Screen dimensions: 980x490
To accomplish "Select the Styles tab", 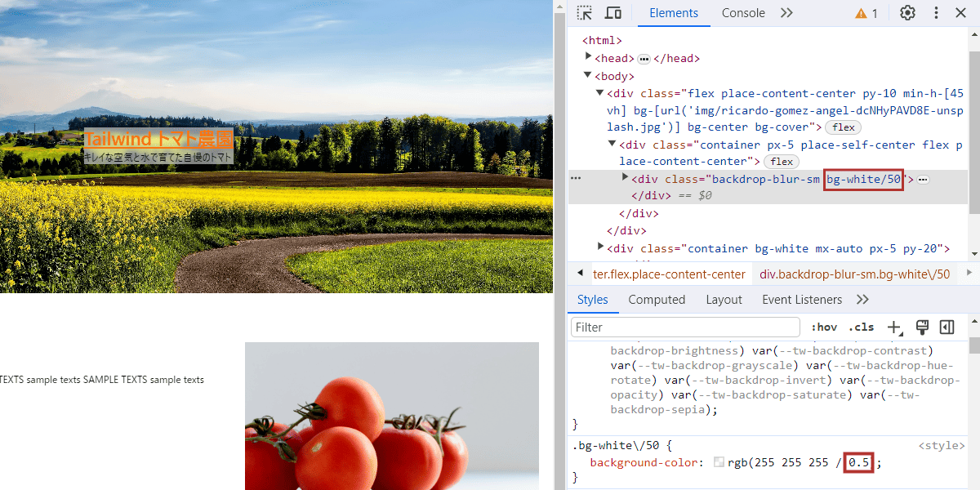I will [593, 300].
